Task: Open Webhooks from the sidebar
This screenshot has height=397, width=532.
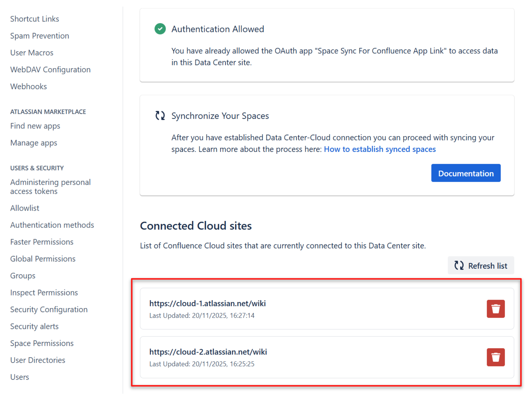Action: pyautogui.click(x=29, y=86)
